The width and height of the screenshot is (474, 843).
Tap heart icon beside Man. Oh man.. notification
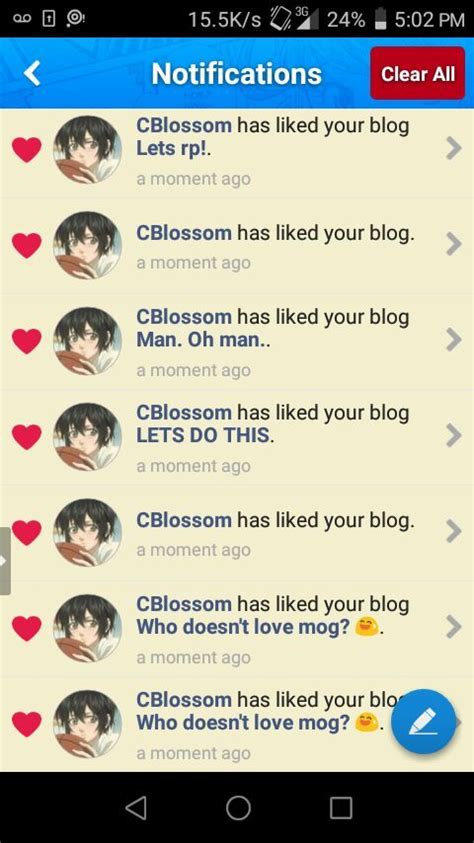[27, 341]
